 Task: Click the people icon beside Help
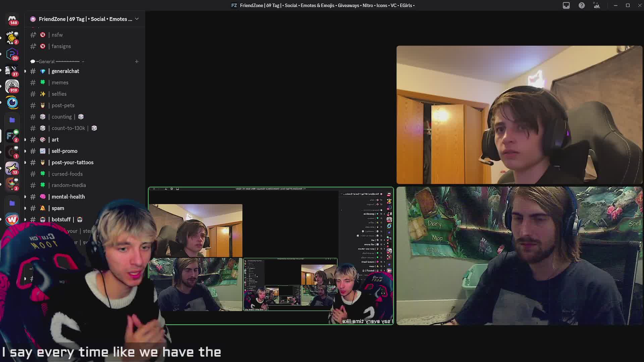click(x=597, y=5)
